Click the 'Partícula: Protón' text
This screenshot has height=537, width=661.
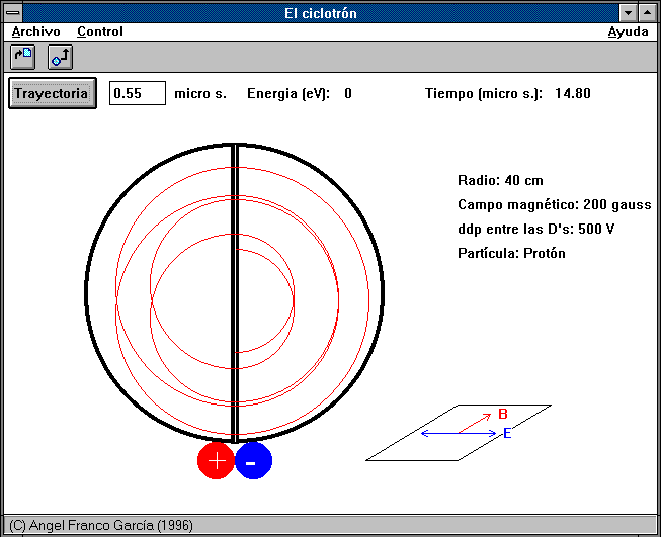tap(511, 253)
